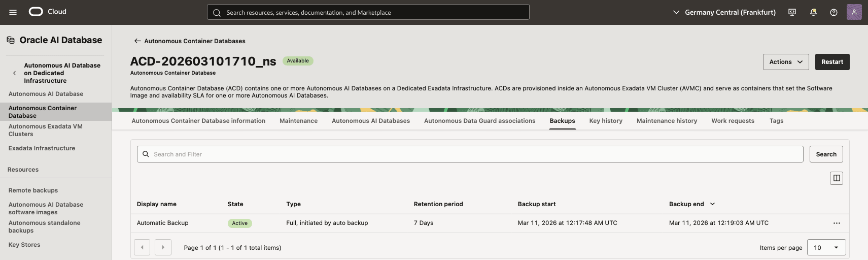Screen dimensions: 868x260
Task: Click the Automatic Backup name cell
Action: tap(162, 223)
